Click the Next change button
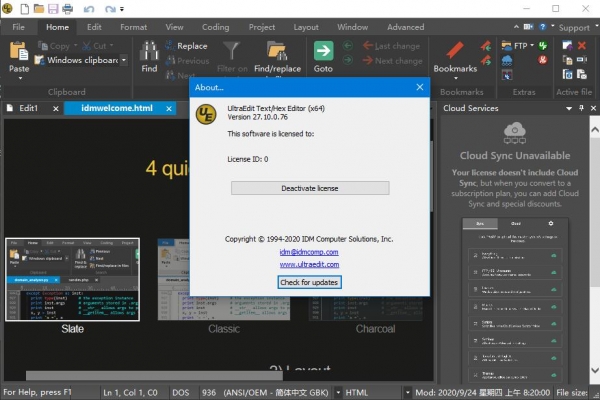This screenshot has width=600, height=400. click(x=393, y=60)
